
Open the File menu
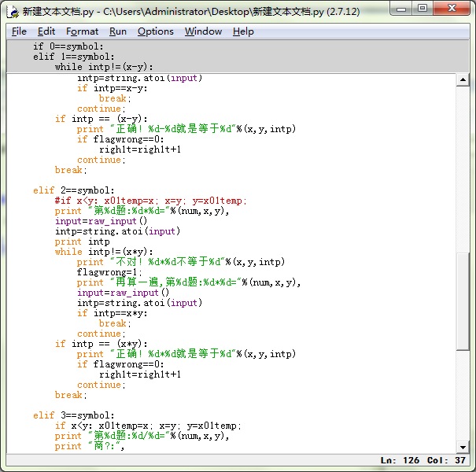pyautogui.click(x=19, y=31)
